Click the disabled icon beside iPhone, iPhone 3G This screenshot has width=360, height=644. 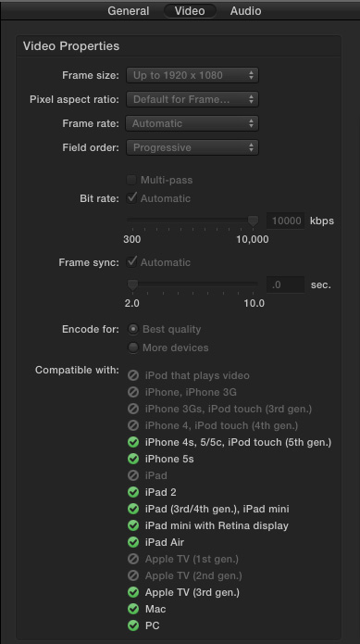(x=133, y=392)
